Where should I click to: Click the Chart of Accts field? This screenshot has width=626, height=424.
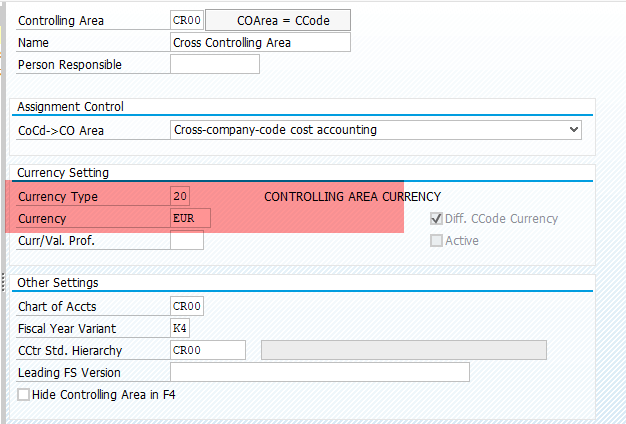click(x=187, y=306)
